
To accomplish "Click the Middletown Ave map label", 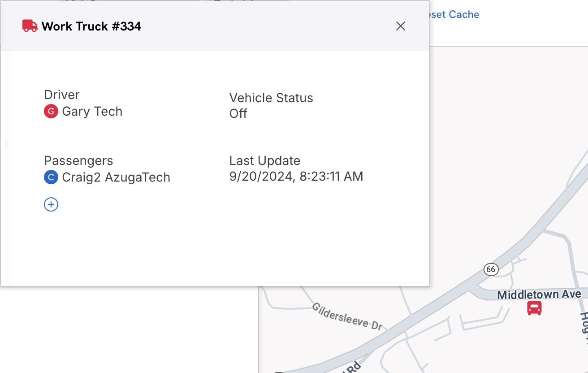I will [539, 295].
